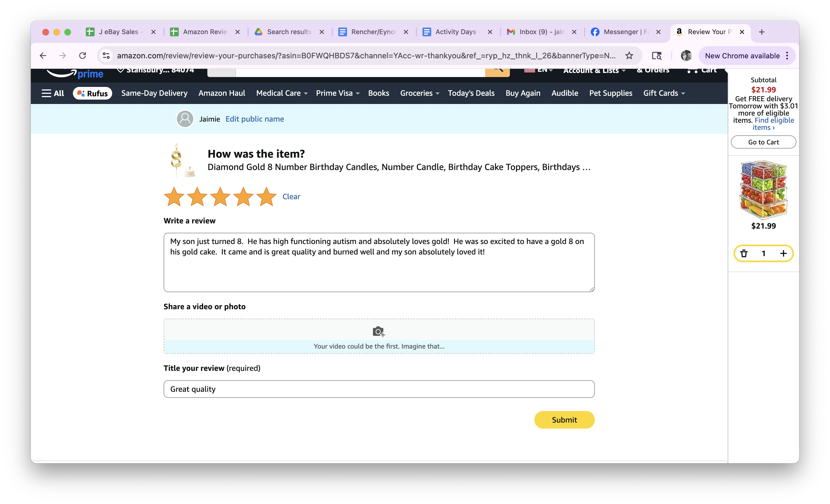Click the review title input field
Viewport: 830px width, 504px height.
pyautogui.click(x=379, y=389)
